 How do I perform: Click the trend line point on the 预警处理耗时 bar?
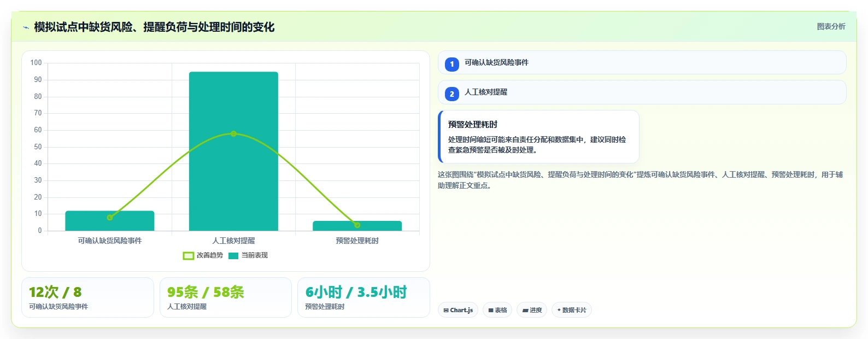coord(357,225)
